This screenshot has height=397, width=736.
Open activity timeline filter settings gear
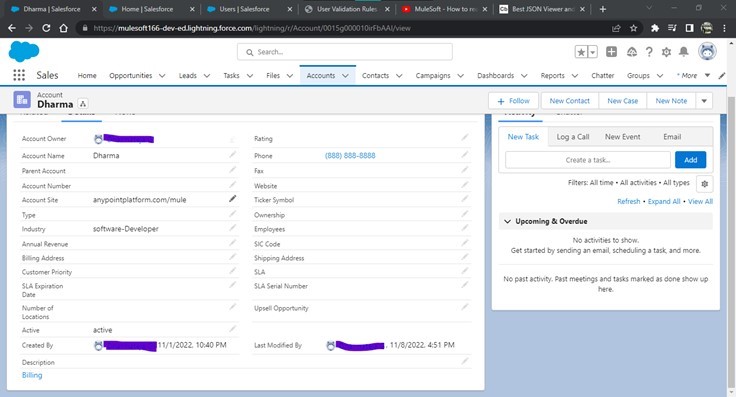[705, 184]
